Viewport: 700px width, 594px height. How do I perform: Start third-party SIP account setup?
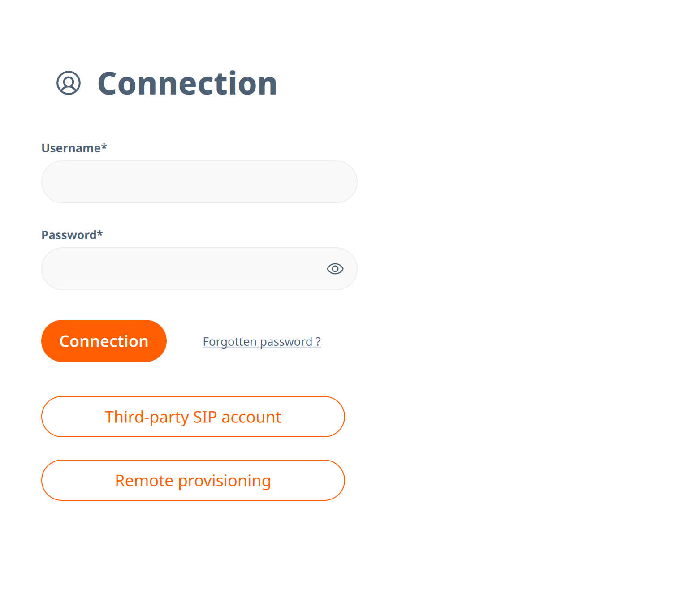coord(193,417)
